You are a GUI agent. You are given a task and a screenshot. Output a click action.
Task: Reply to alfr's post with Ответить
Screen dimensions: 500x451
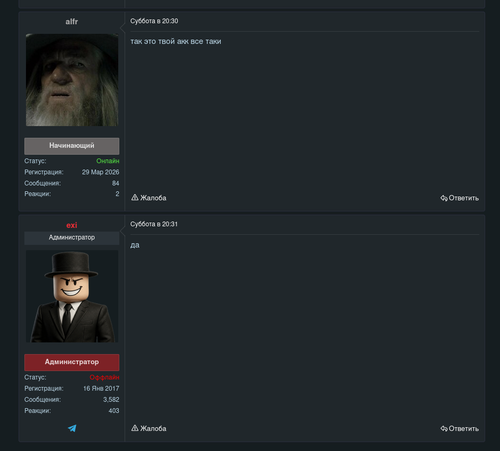pos(460,198)
